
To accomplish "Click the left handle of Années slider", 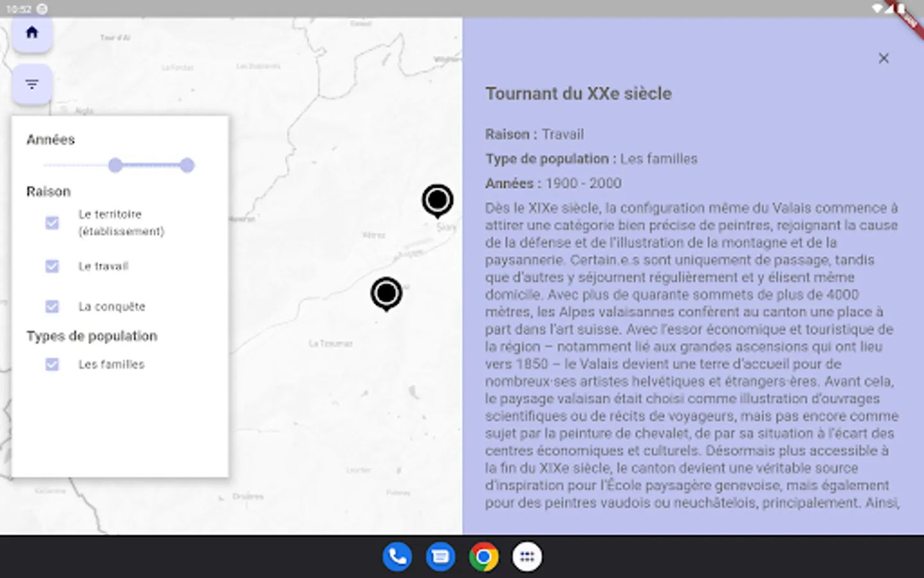I will pyautogui.click(x=115, y=166).
